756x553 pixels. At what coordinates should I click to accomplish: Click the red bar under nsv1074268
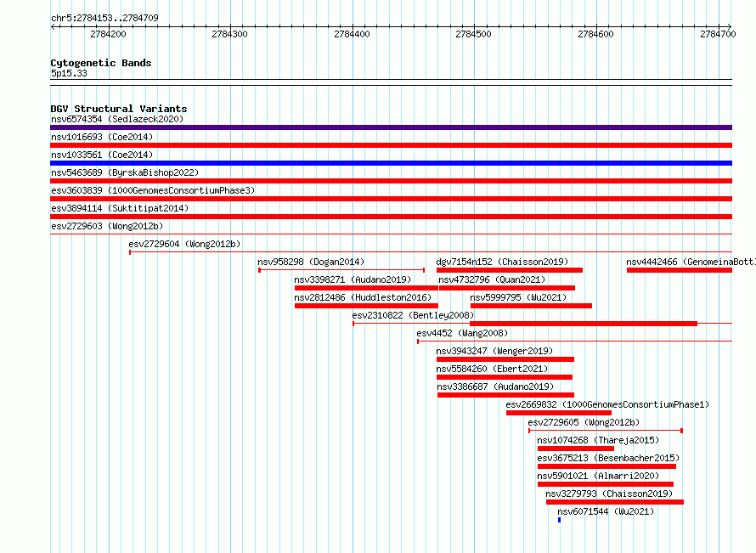576,449
